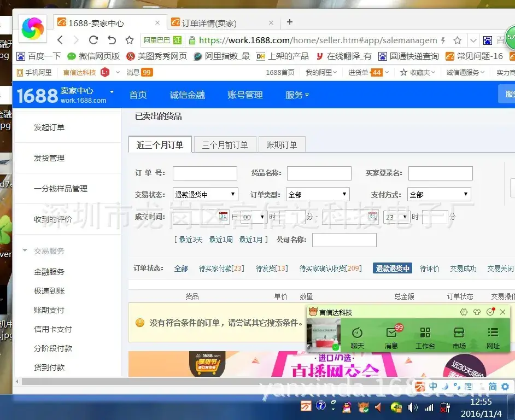
Task: Open 诚信金融 in the header menu
Action: point(187,95)
